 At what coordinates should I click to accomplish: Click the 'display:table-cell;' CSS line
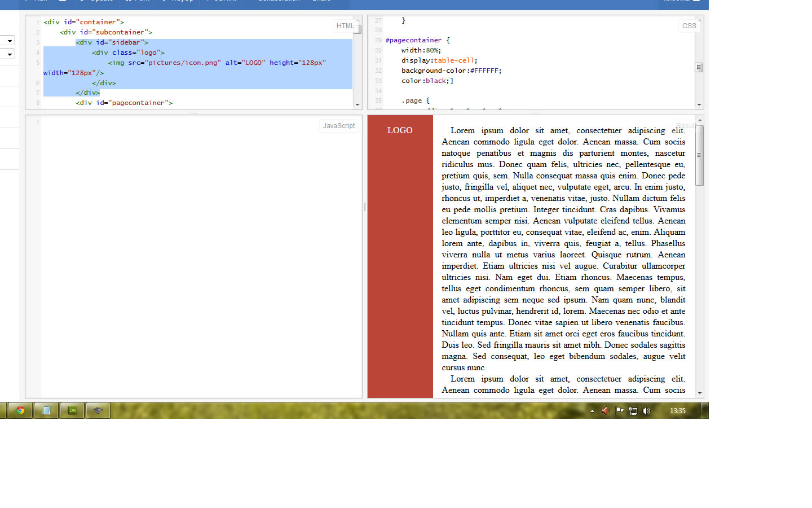pos(439,60)
